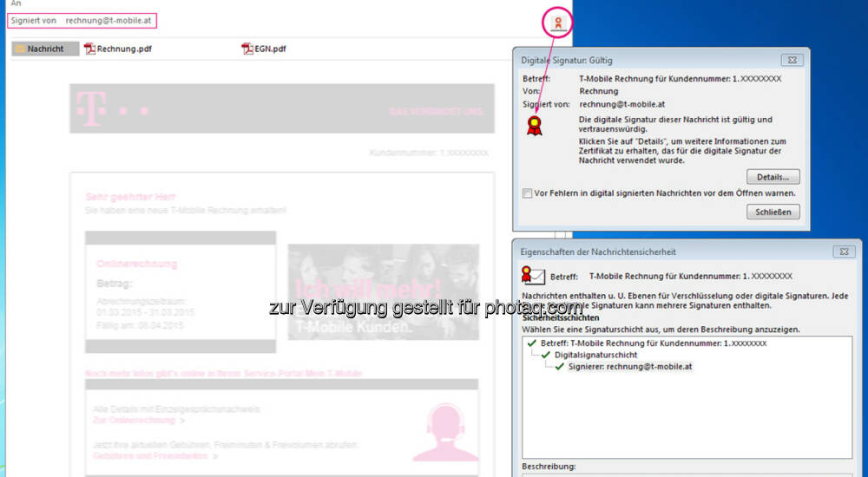Open the Gebühren und Freieinheiten link
This screenshot has height=477, width=868.
(x=149, y=455)
